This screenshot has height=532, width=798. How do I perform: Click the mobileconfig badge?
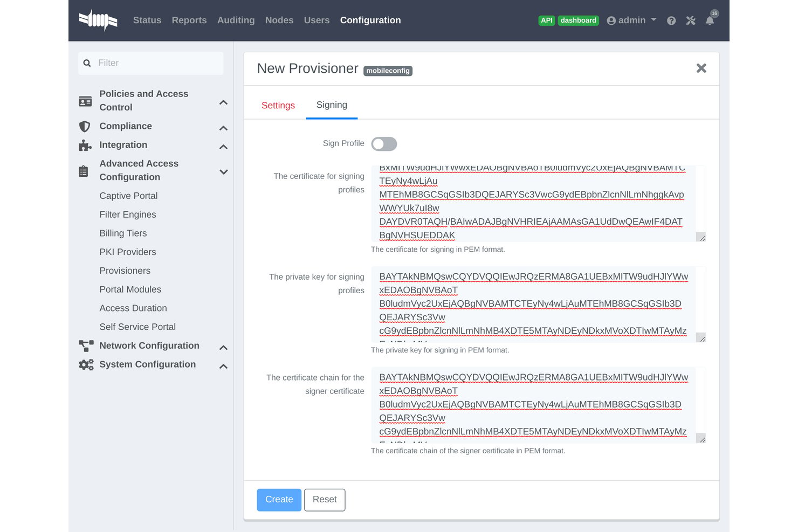[x=388, y=71]
